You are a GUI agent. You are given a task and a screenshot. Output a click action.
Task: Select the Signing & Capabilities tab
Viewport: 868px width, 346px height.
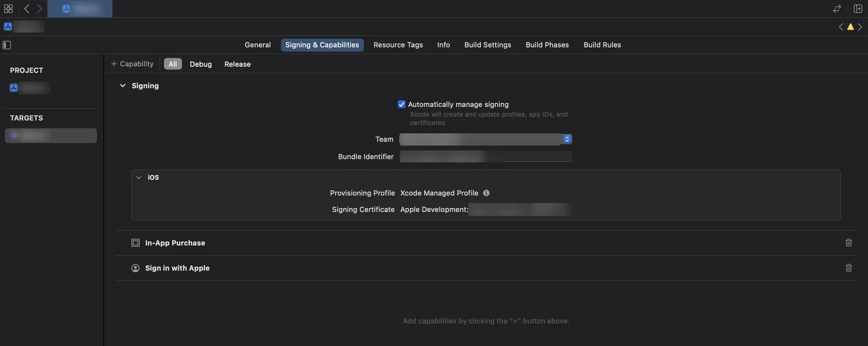click(x=322, y=45)
